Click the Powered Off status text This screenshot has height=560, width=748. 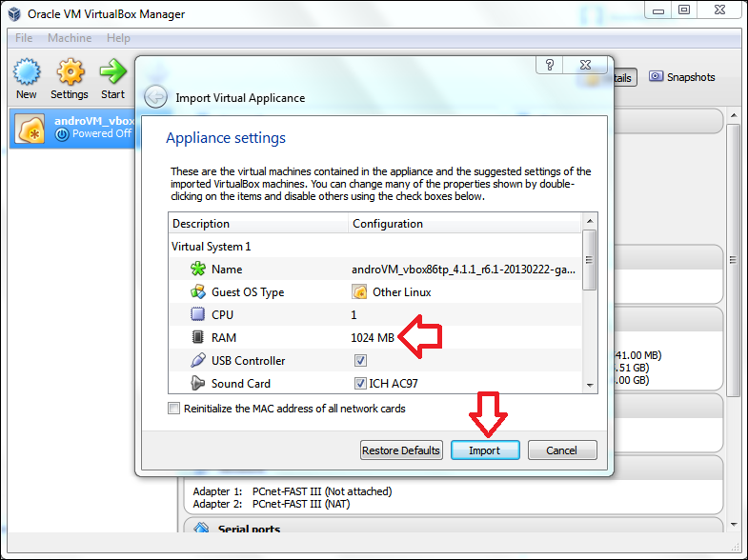[x=102, y=134]
